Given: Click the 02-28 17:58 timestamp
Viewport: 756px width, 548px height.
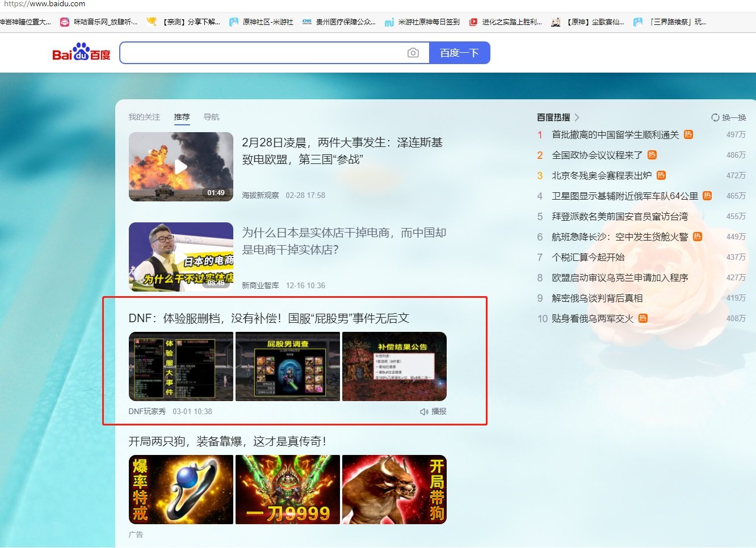Looking at the screenshot, I should pos(305,195).
